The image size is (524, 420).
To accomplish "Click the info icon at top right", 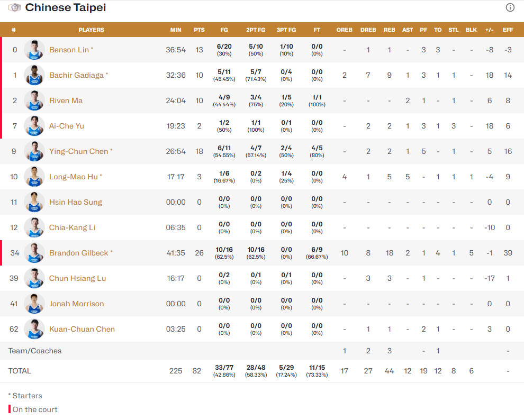I will pos(510,7).
